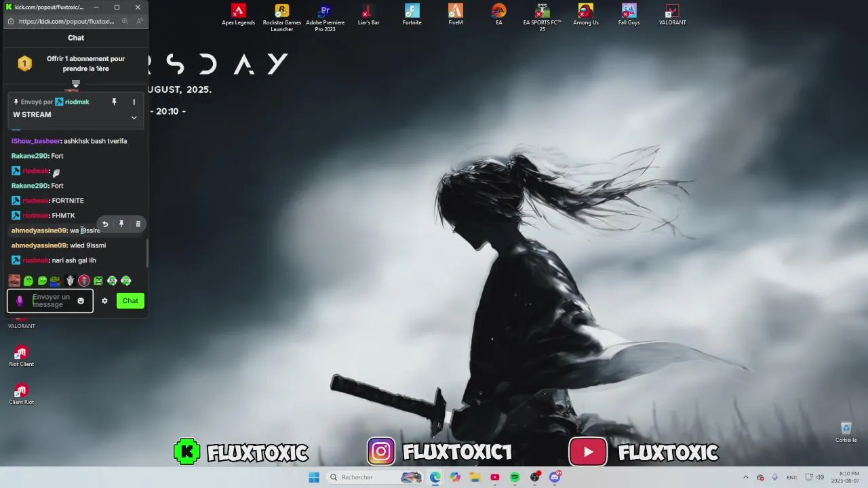Launch Rockstar Games Launcher from the desktop
This screenshot has width=868, height=488.
[281, 18]
